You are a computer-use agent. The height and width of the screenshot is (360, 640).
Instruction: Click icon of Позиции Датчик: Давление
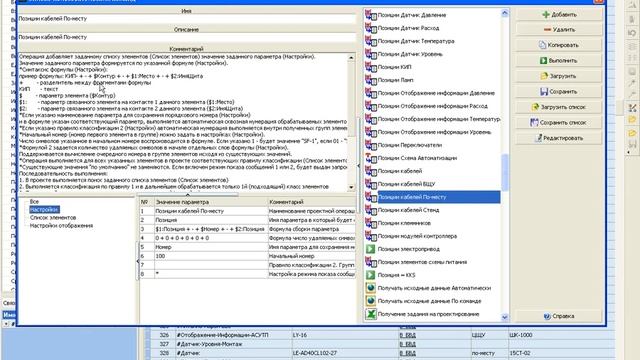371,15
